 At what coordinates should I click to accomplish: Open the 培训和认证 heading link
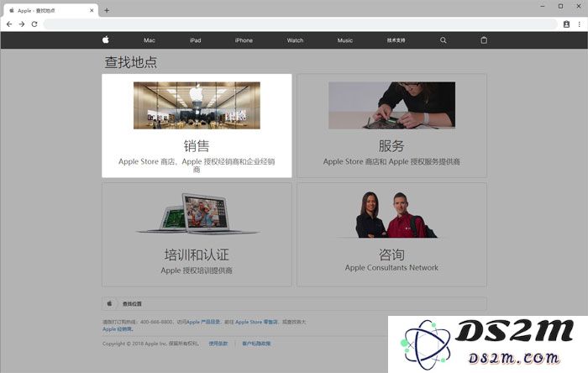197,255
